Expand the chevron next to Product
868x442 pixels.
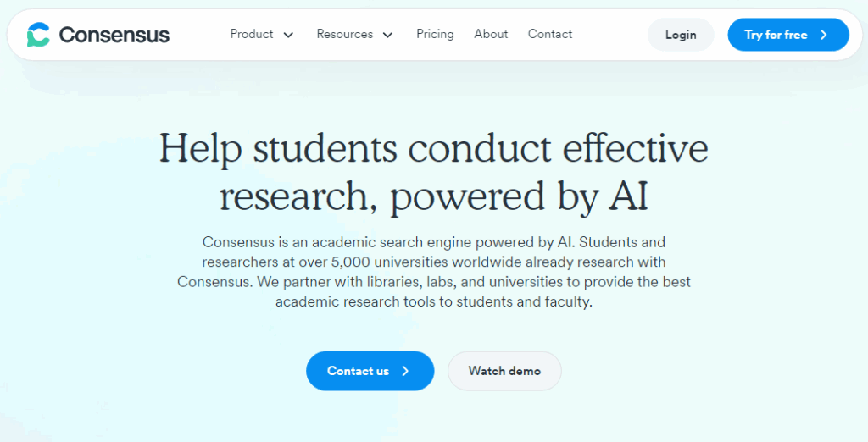click(x=288, y=35)
